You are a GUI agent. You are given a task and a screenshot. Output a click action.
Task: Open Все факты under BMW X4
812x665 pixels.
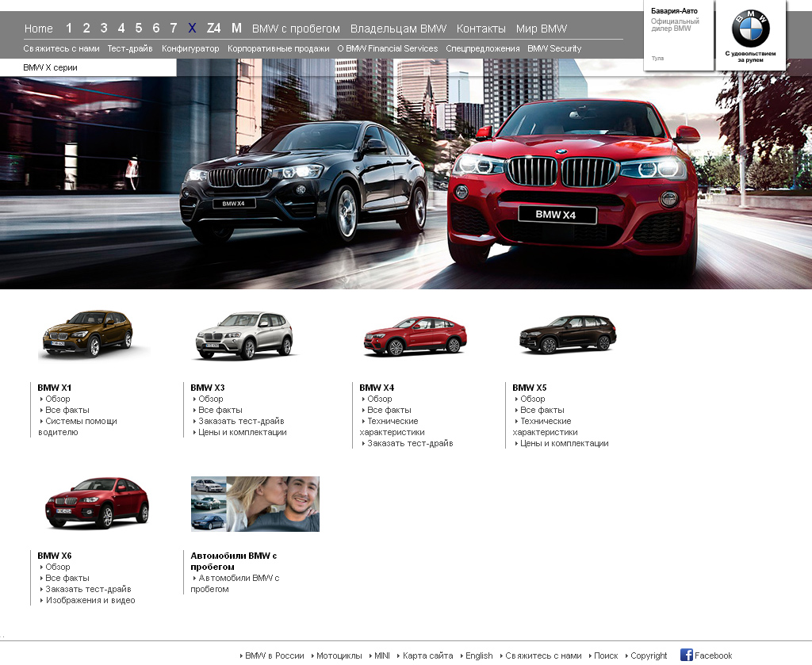tap(389, 410)
